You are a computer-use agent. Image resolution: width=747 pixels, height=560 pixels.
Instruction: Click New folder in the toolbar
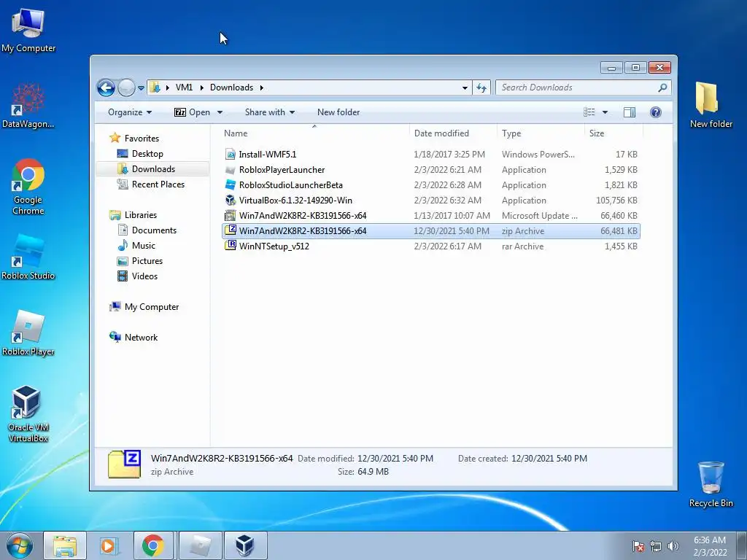pos(338,112)
